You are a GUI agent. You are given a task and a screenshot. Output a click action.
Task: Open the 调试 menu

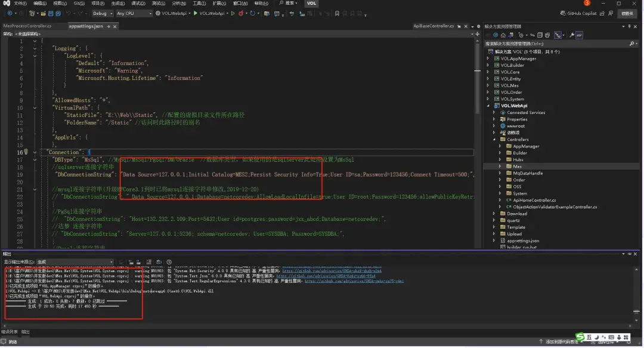pos(137,4)
